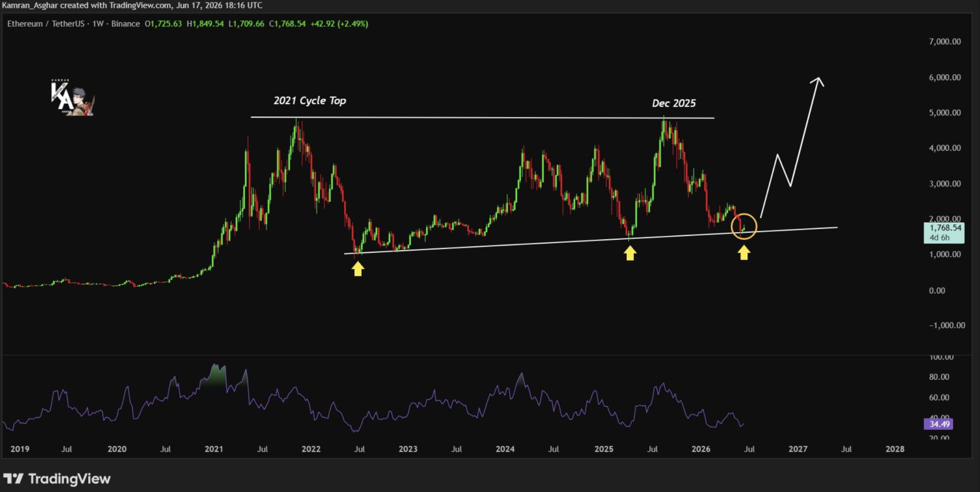This screenshot has height=492, width=980.
Task: Click the yellow arrow under July 2022 low
Action: [358, 269]
